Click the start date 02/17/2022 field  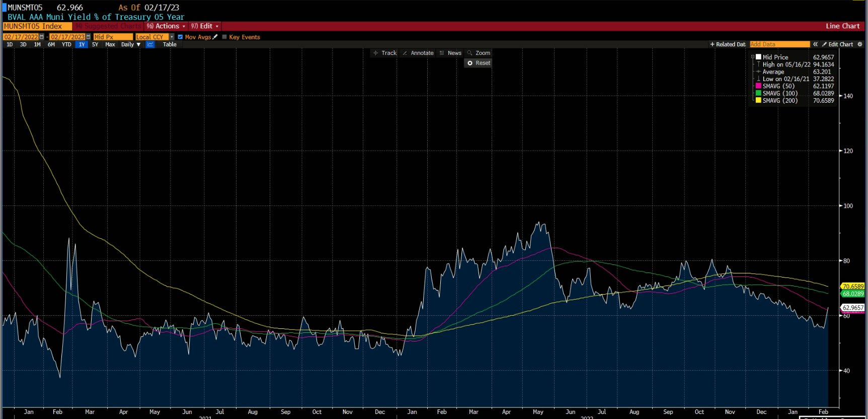coord(21,37)
